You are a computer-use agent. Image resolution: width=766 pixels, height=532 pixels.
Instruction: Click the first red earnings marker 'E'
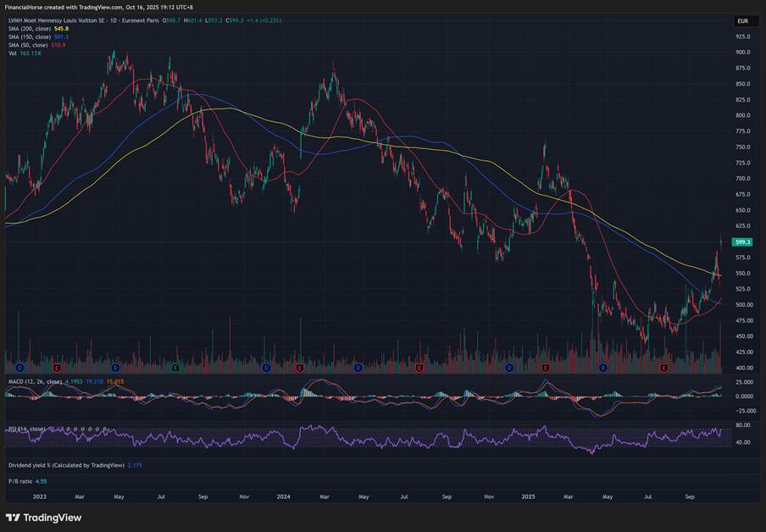(57, 369)
